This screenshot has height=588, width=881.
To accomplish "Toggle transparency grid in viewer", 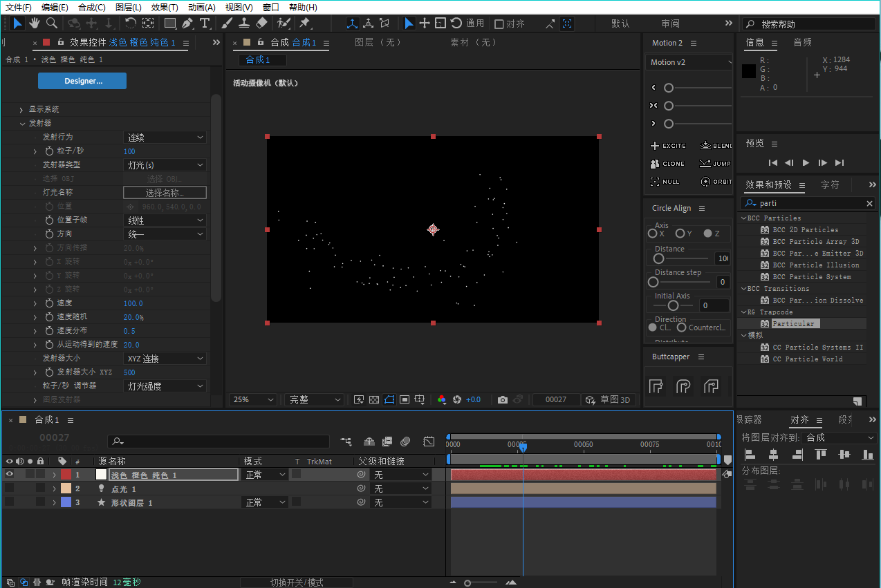I will (374, 399).
